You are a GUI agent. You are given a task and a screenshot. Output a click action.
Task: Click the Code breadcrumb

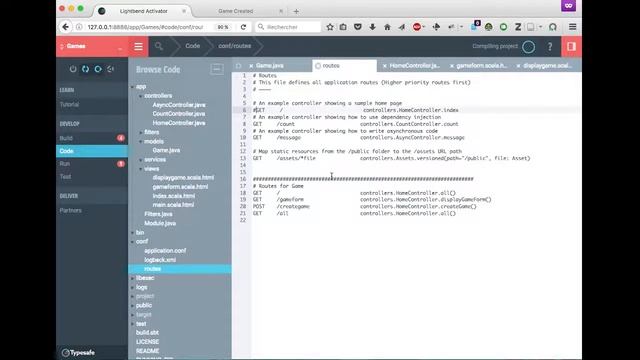click(x=193, y=46)
